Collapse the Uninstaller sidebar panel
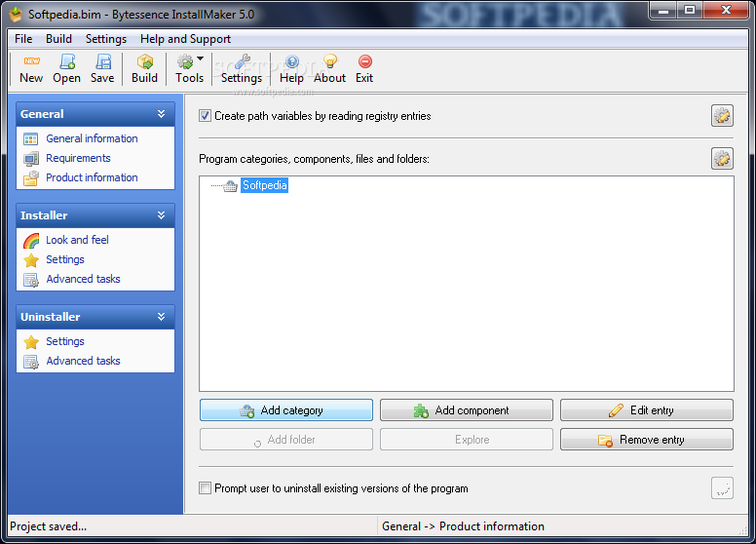 click(161, 317)
